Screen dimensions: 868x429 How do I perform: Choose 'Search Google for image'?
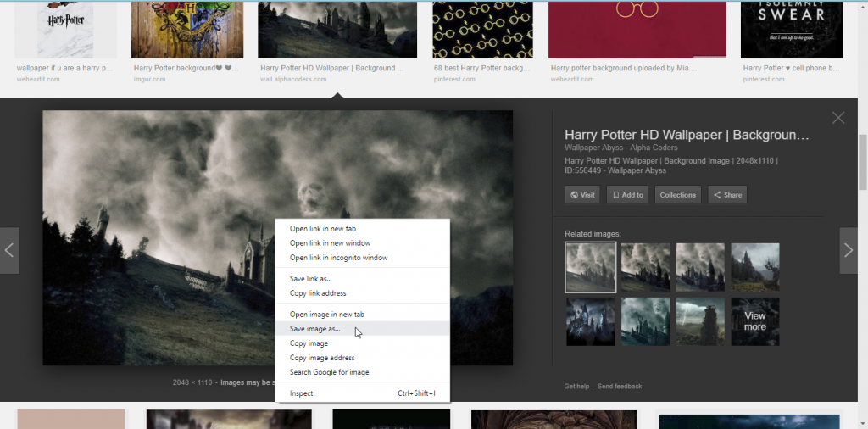tap(363, 372)
